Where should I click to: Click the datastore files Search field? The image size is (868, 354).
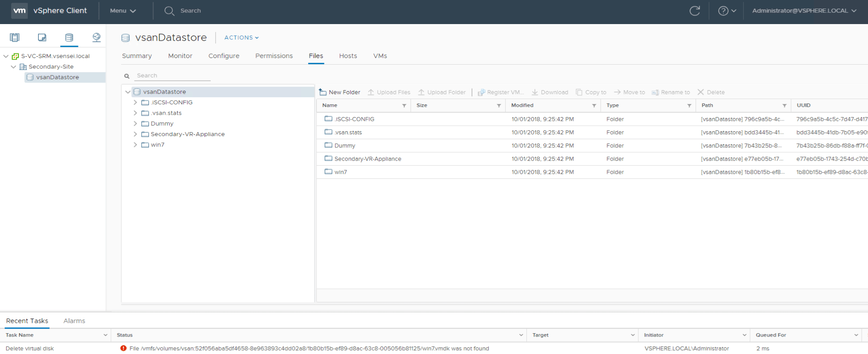(172, 76)
